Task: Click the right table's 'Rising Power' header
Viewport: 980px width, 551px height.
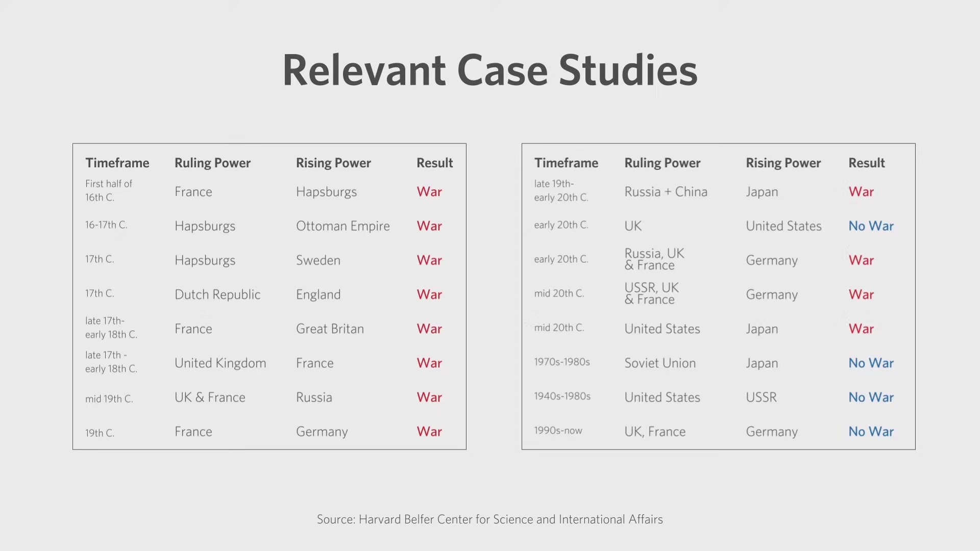Action: click(x=783, y=163)
